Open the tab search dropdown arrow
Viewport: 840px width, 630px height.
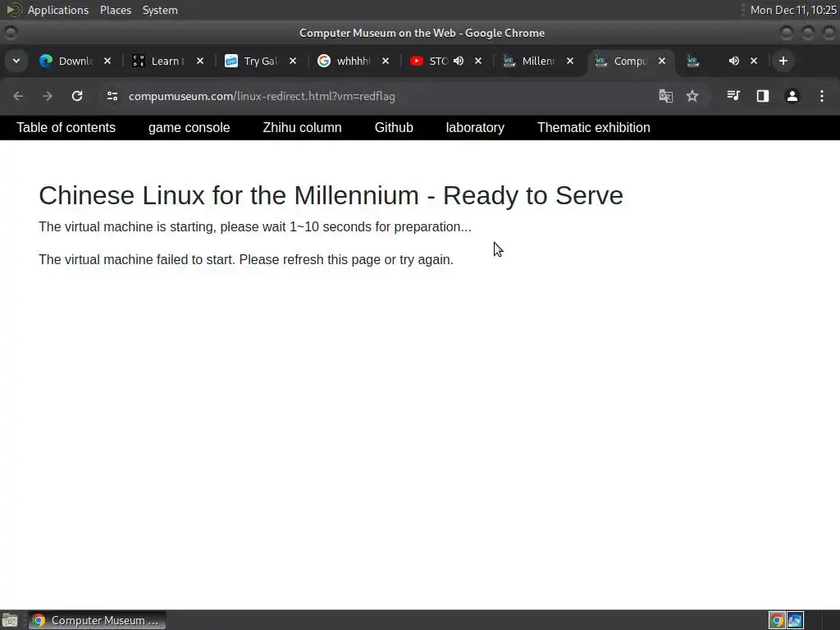pyautogui.click(x=16, y=61)
